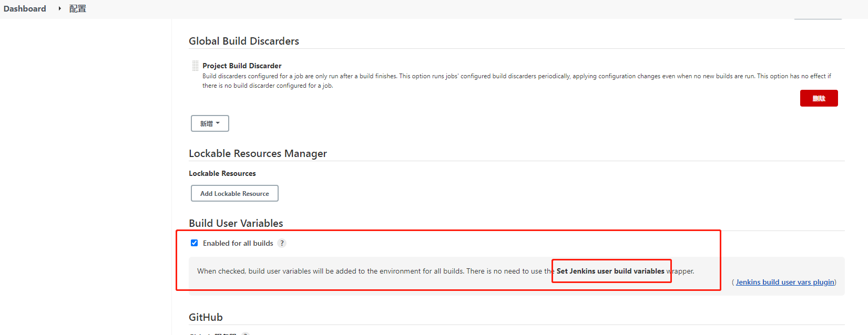Toggle the Enabled for all builds checkbox
The height and width of the screenshot is (335, 868).
195,243
